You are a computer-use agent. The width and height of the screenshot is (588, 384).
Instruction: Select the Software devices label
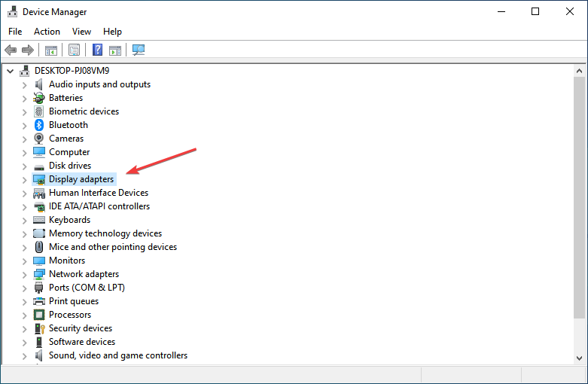click(x=82, y=342)
